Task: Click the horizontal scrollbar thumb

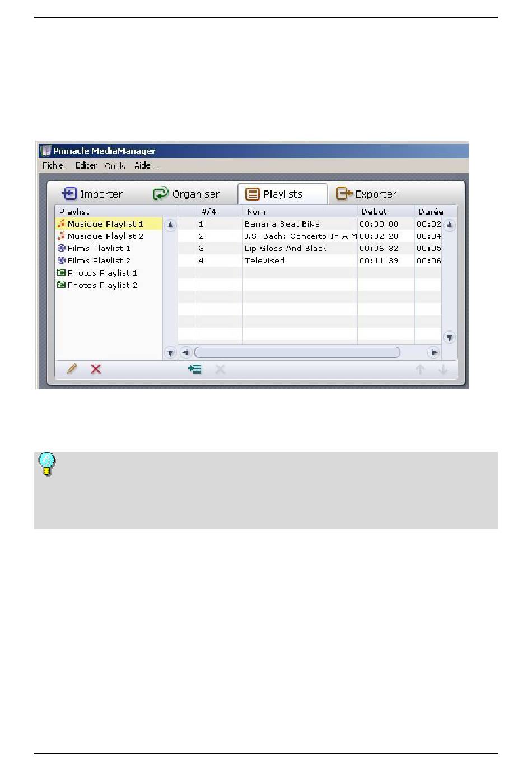Action: 297,352
